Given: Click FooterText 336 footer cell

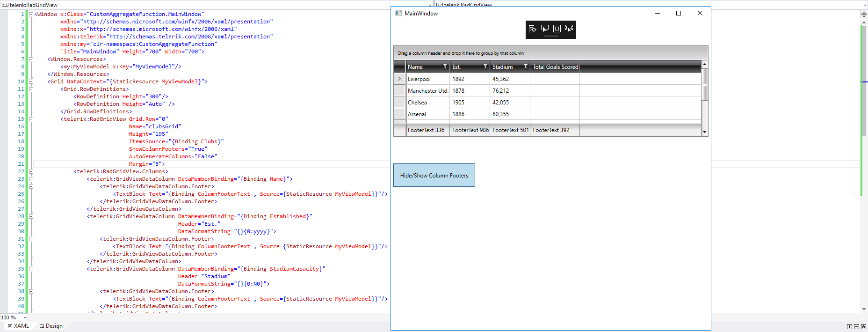Looking at the screenshot, I should tap(428, 130).
